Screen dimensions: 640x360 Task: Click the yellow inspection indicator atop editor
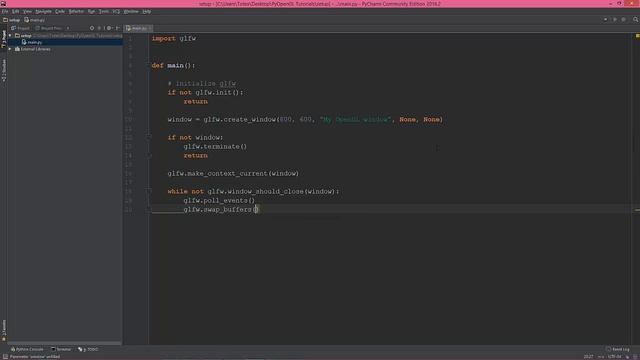coord(637,36)
